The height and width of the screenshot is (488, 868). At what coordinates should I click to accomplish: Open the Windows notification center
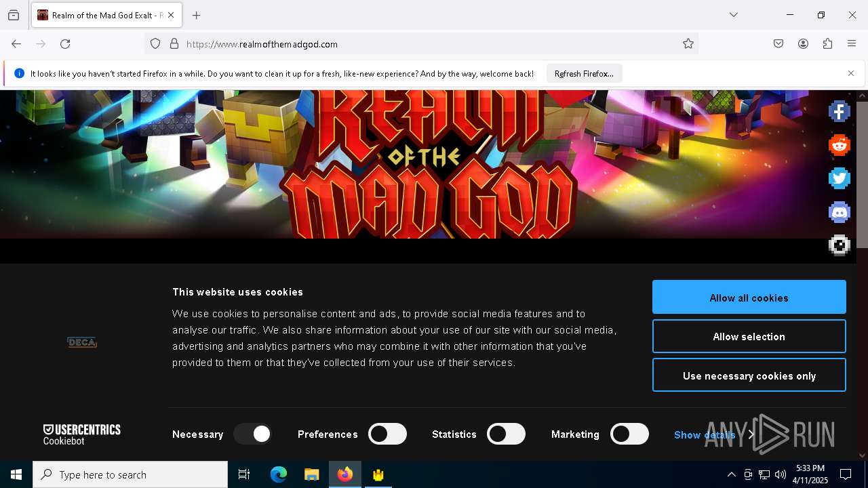(x=846, y=474)
